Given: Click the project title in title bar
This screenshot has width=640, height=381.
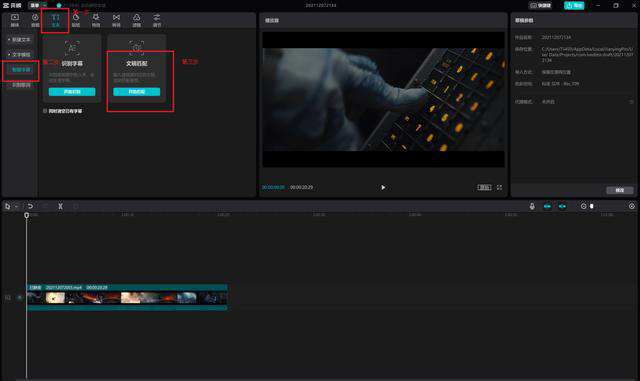Looking at the screenshot, I should 321,5.
